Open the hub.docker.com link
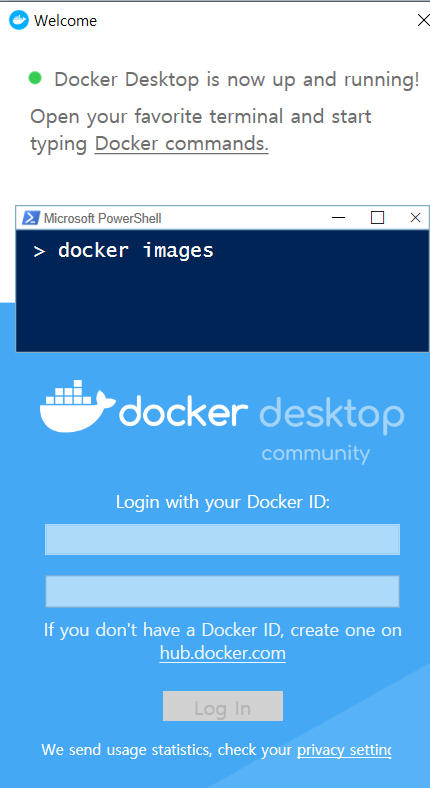430x788 pixels. click(x=223, y=653)
